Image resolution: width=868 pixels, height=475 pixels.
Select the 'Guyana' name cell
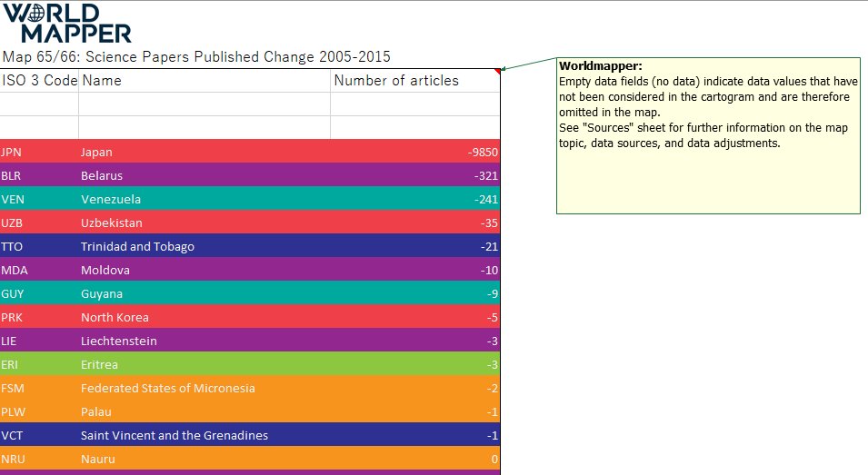coord(205,293)
